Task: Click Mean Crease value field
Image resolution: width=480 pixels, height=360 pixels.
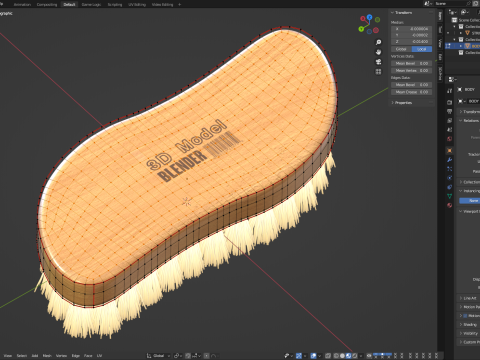Action: (412, 92)
